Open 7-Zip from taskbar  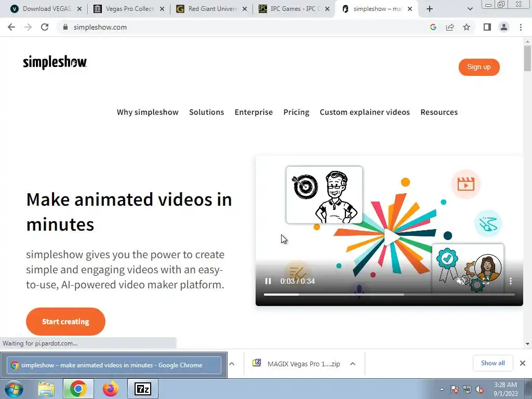point(143,389)
